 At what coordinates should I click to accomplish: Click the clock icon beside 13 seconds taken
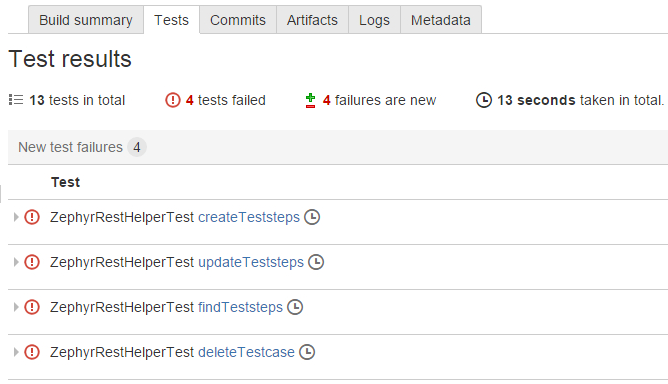coord(484,100)
